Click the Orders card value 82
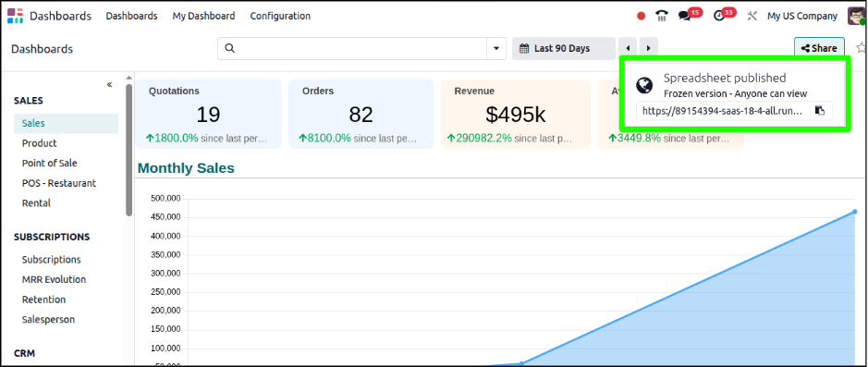 point(361,115)
